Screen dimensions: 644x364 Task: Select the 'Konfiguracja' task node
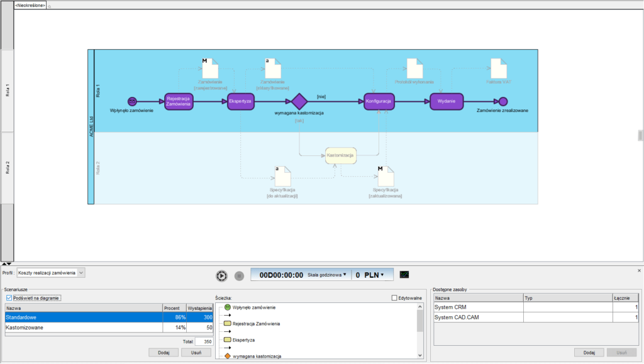[x=379, y=101]
